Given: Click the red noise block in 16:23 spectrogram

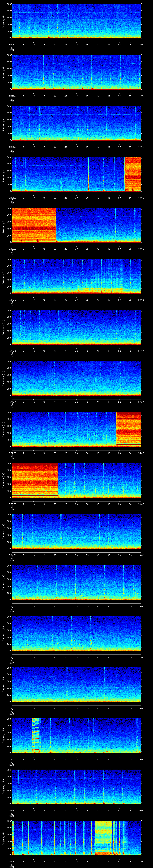Looking at the screenshot, I should tap(35, 480).
